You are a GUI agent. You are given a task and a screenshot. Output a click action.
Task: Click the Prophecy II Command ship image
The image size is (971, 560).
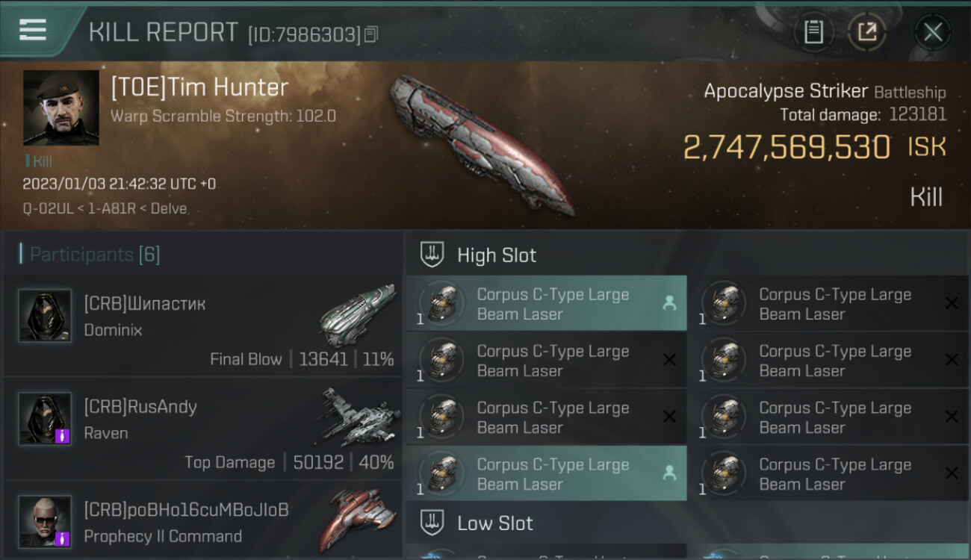point(358,519)
